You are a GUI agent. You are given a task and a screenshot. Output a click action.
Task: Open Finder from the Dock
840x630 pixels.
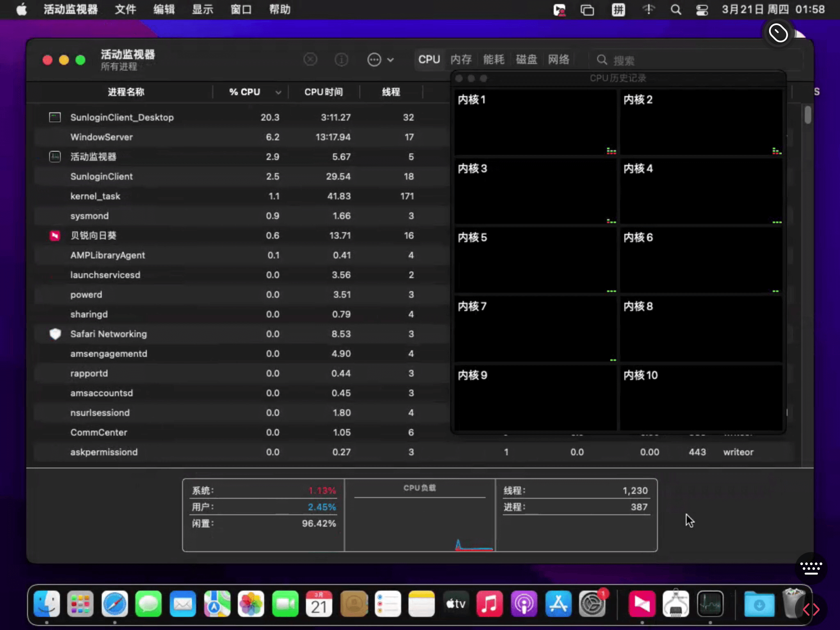46,604
